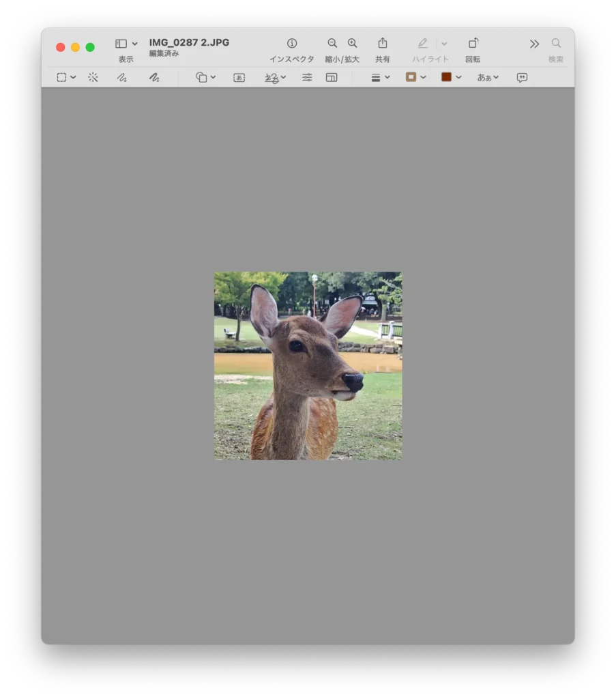
Task: Add a note with the annotation icon
Action: 521,77
